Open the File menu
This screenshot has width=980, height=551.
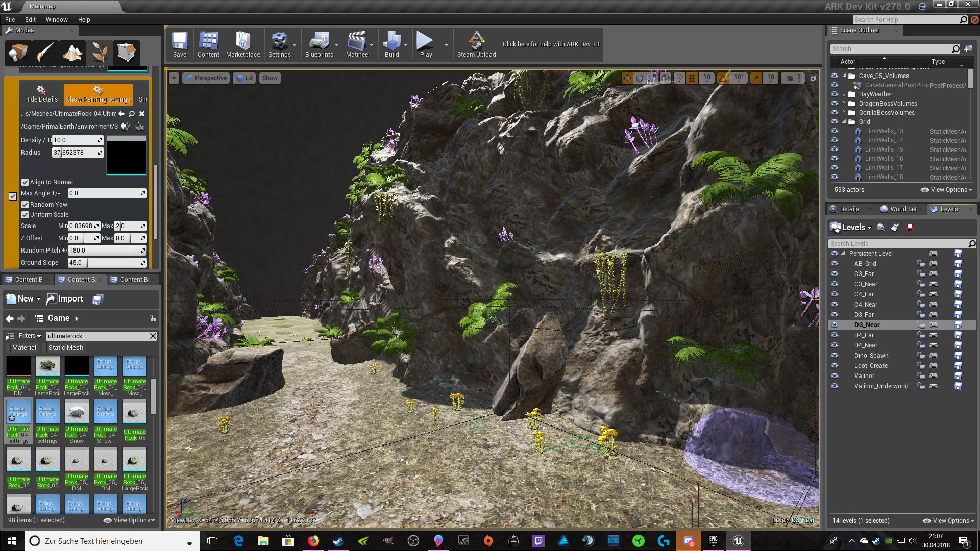pyautogui.click(x=10, y=20)
